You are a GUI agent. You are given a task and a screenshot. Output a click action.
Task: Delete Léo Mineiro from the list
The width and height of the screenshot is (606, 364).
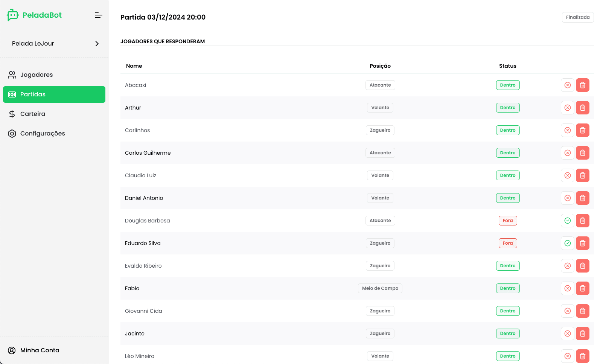pyautogui.click(x=582, y=356)
